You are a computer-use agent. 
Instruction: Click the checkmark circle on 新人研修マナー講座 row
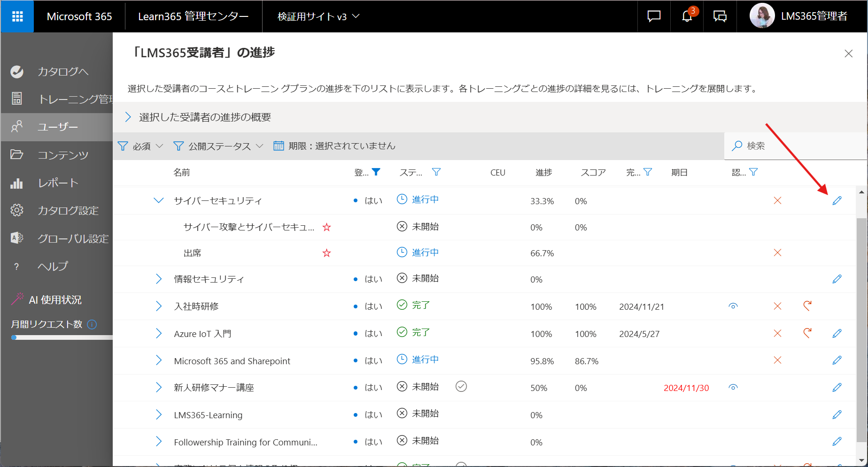tap(461, 386)
